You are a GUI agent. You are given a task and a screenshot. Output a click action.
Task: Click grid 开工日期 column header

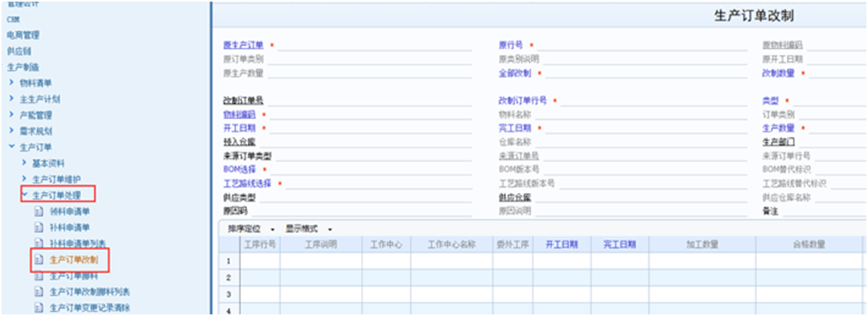click(x=562, y=244)
